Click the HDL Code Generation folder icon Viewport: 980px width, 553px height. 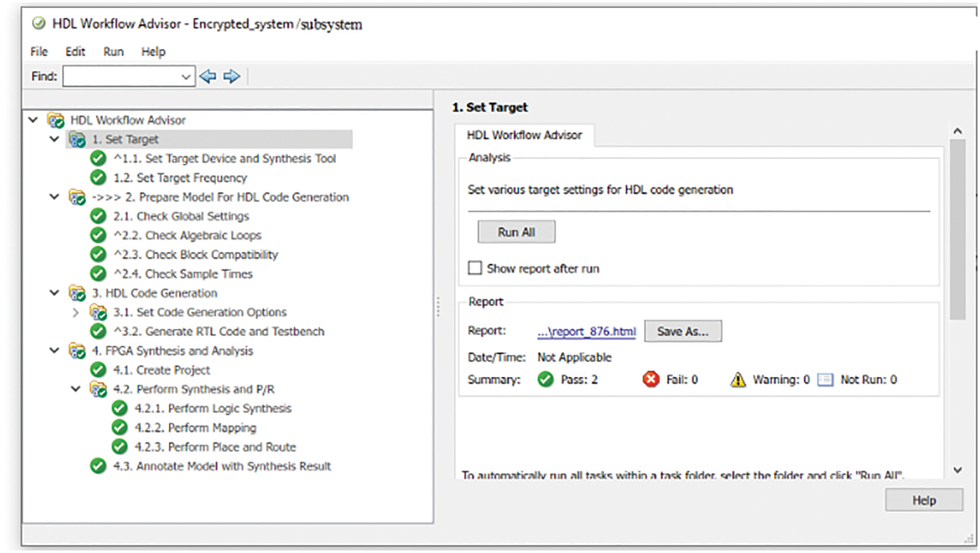(77, 293)
